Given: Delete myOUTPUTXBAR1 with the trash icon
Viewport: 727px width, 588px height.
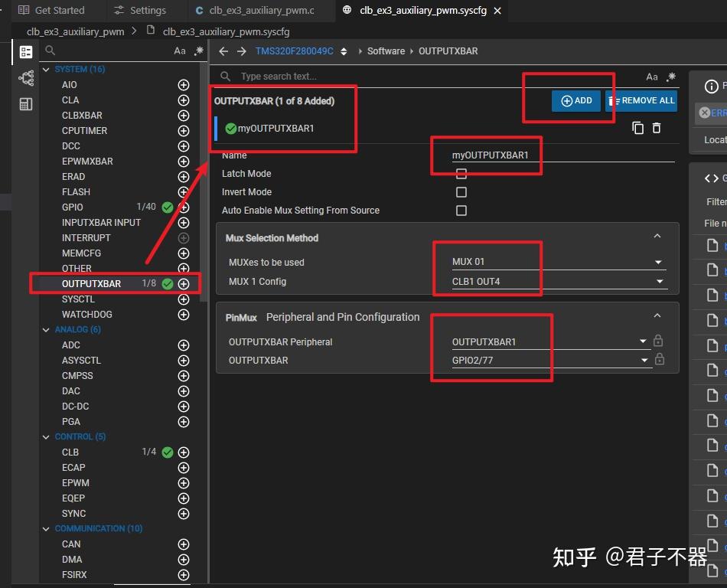Looking at the screenshot, I should pos(657,129).
